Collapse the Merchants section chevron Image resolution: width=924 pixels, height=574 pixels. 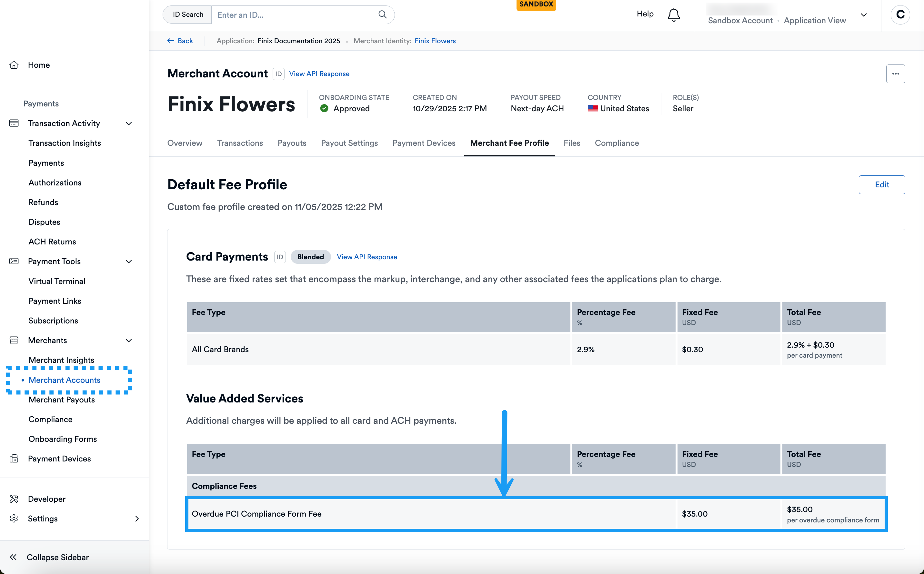coord(129,341)
